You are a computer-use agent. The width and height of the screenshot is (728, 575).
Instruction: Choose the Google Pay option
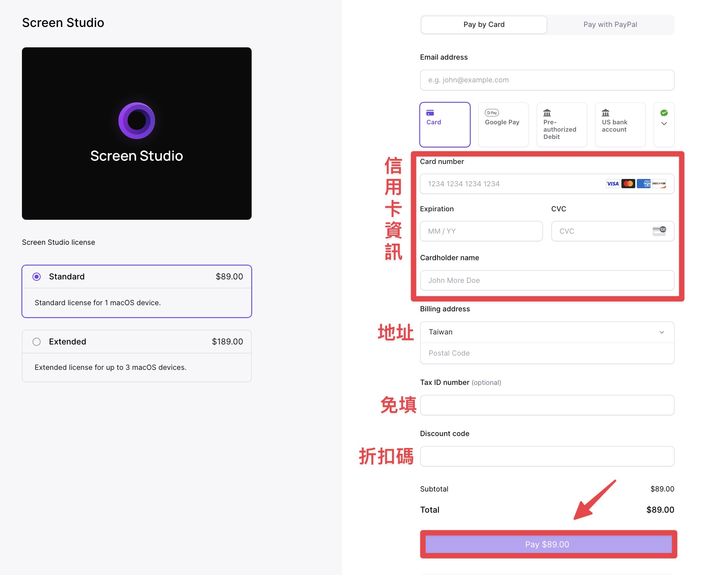(503, 124)
